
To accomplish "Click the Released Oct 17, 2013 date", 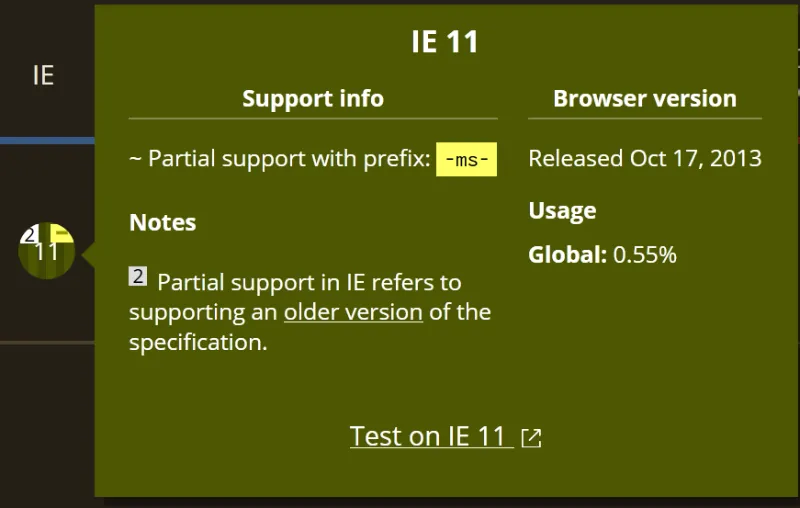I will point(645,158).
